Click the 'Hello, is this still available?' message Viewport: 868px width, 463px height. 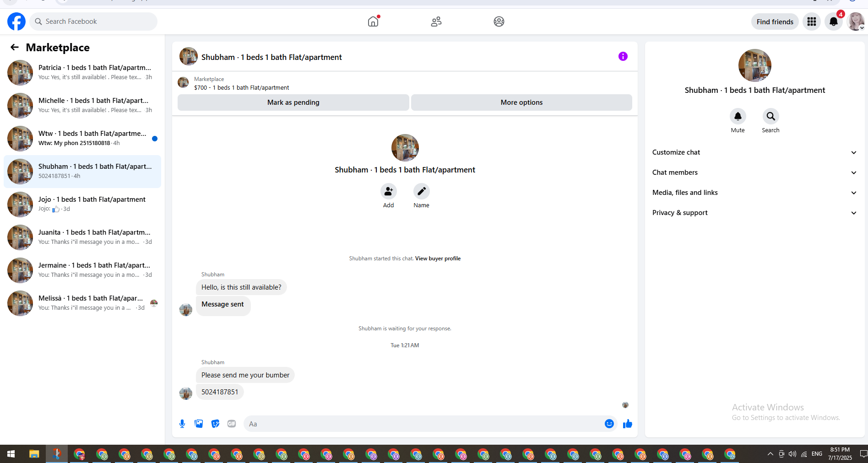tap(241, 287)
